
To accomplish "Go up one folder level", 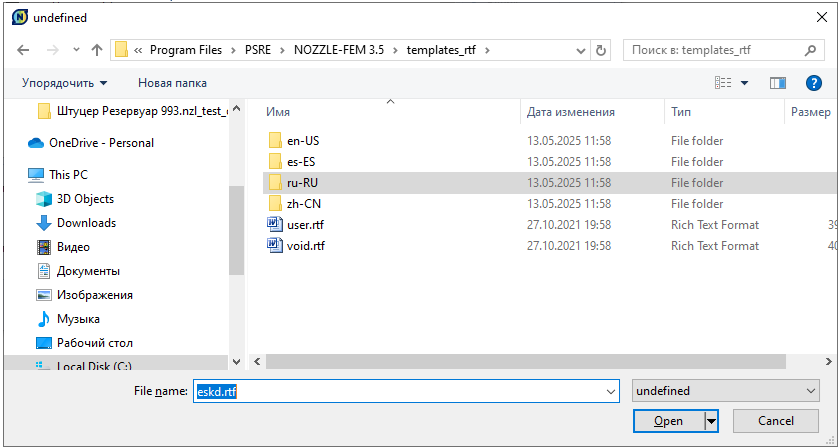I will [x=97, y=50].
